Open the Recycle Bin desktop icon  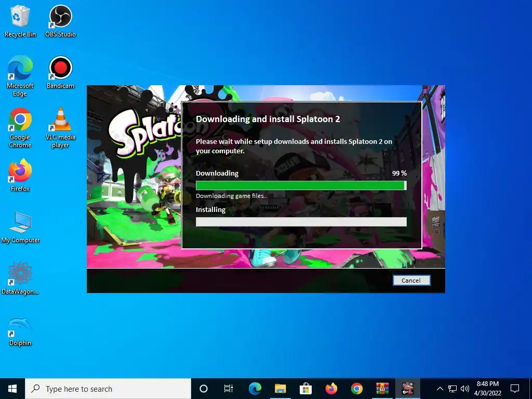20,21
